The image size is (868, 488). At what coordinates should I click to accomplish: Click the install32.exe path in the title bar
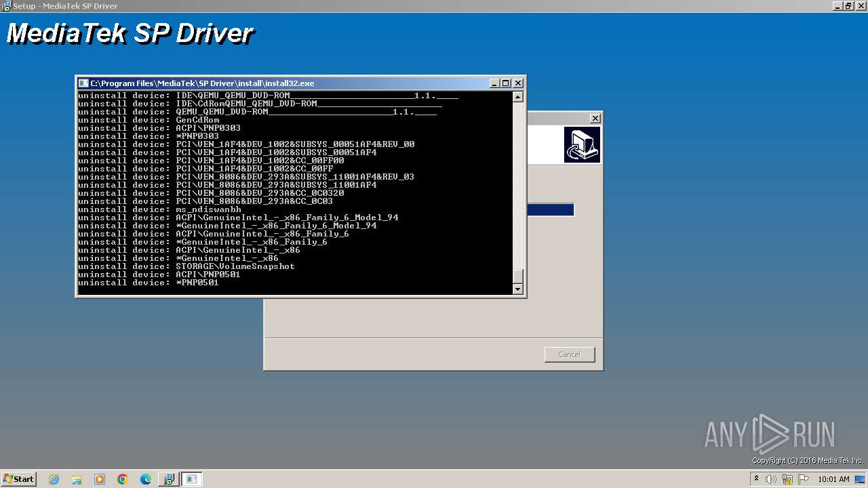pos(203,83)
